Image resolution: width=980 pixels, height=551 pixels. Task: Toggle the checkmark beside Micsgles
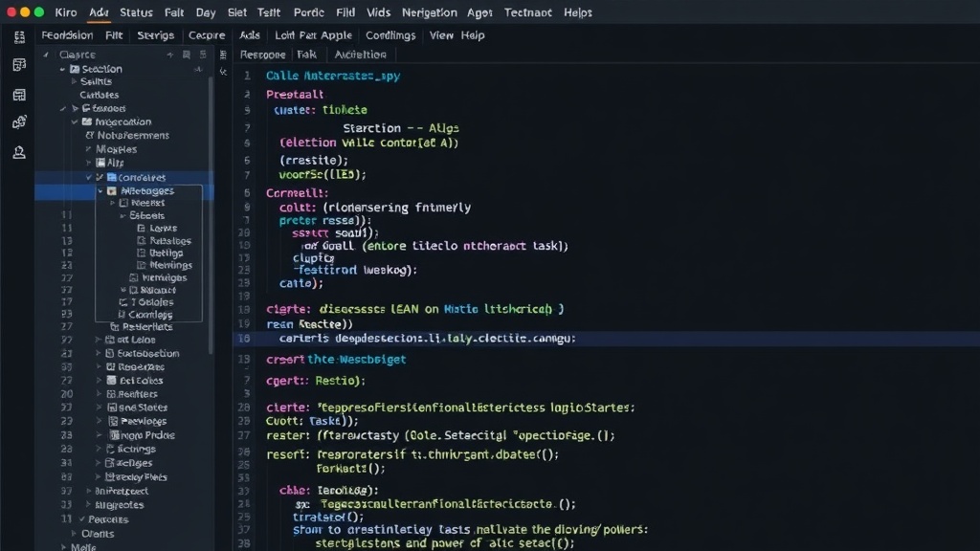coord(89,149)
